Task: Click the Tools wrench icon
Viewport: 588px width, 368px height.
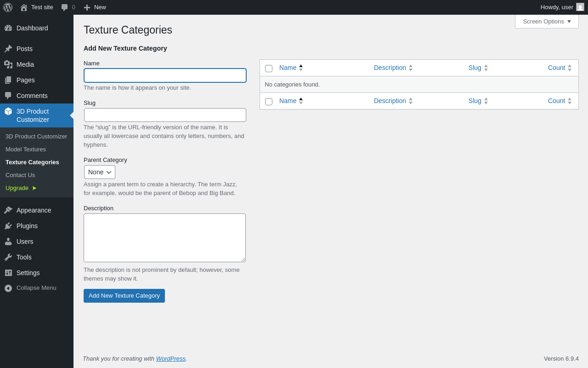Action: click(x=8, y=257)
